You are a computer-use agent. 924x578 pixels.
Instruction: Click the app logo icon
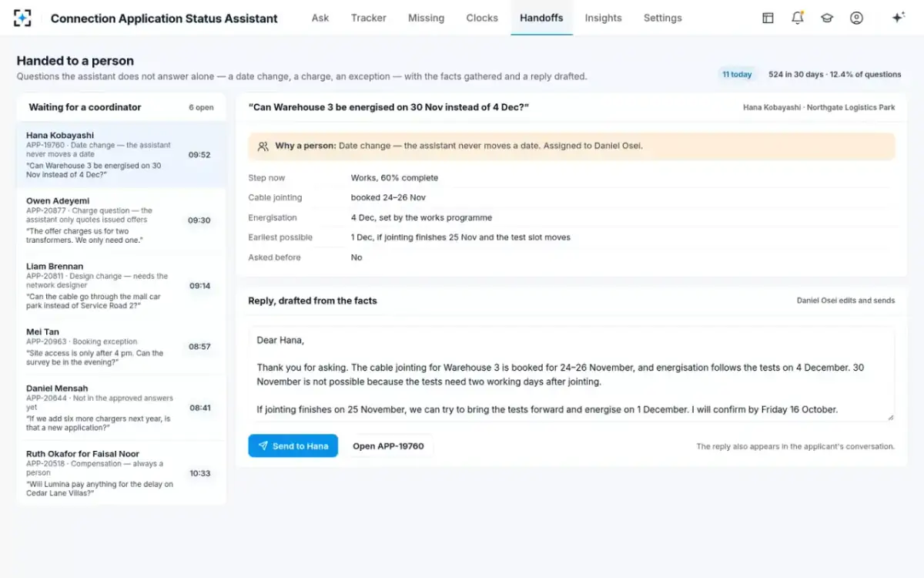tap(22, 18)
